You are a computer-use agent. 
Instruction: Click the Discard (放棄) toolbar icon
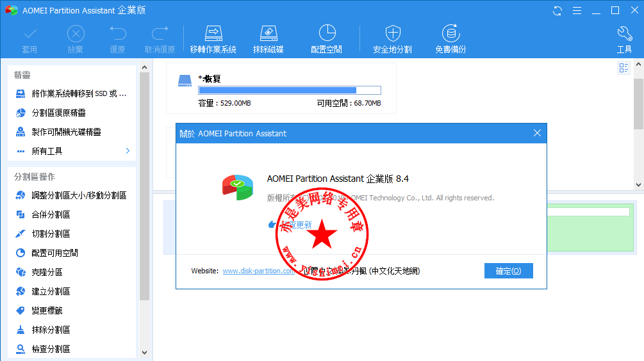tap(76, 34)
